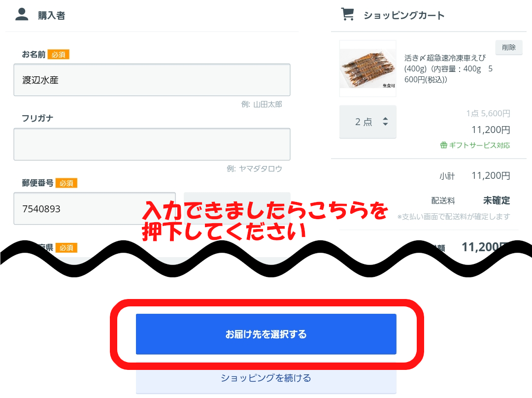
Task: Click the green gift service icon
Action: point(443,145)
